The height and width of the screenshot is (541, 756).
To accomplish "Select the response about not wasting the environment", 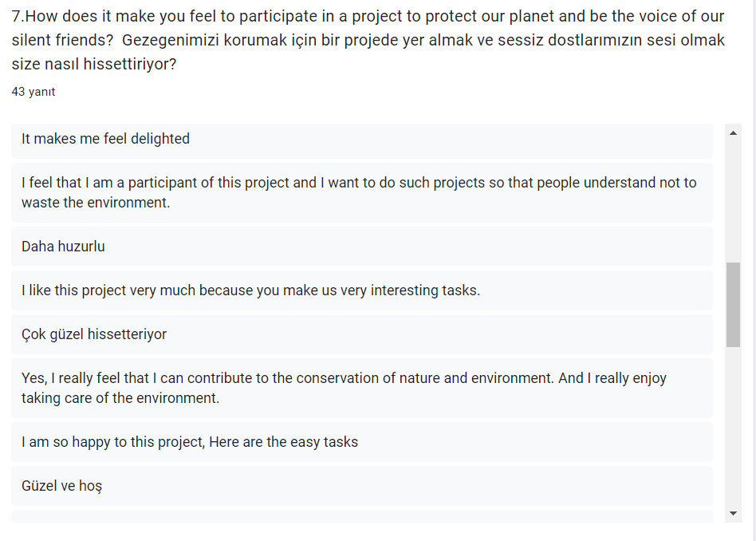I will click(359, 192).
